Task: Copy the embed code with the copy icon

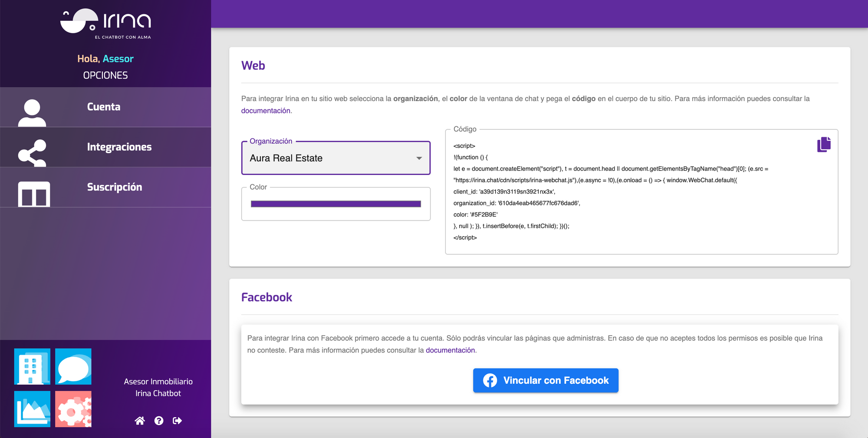Action: coord(824,145)
